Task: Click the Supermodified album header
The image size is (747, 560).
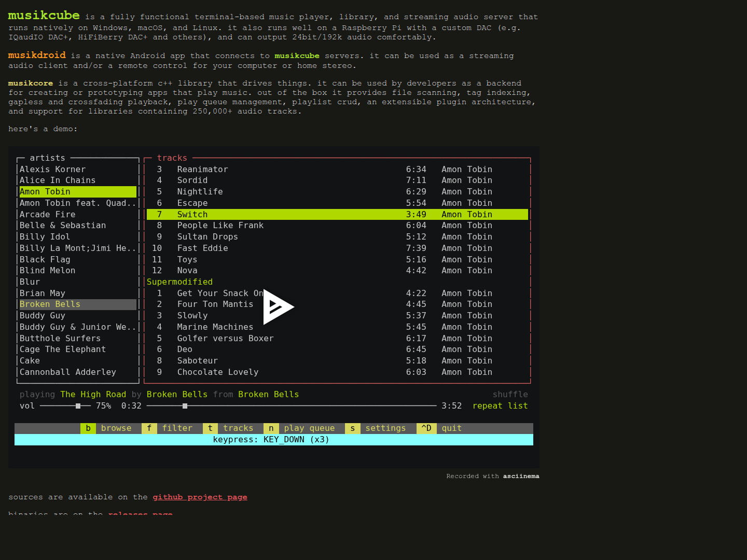Action: [179, 282]
